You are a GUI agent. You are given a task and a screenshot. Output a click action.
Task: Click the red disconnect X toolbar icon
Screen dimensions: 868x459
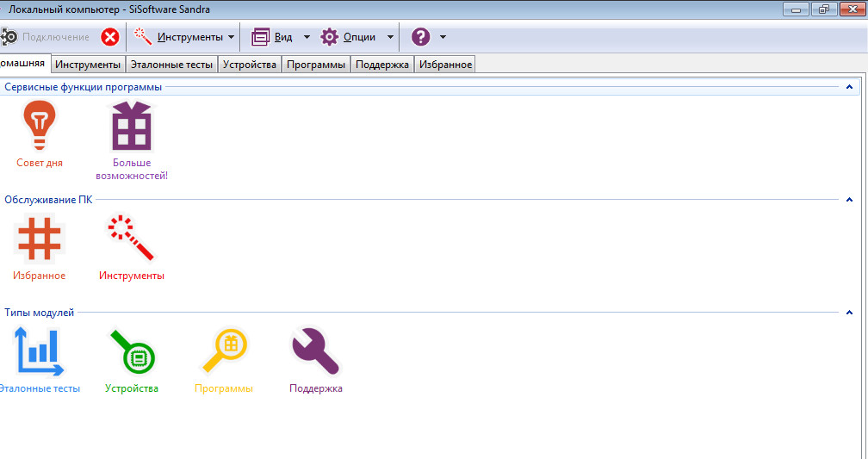[x=110, y=37]
